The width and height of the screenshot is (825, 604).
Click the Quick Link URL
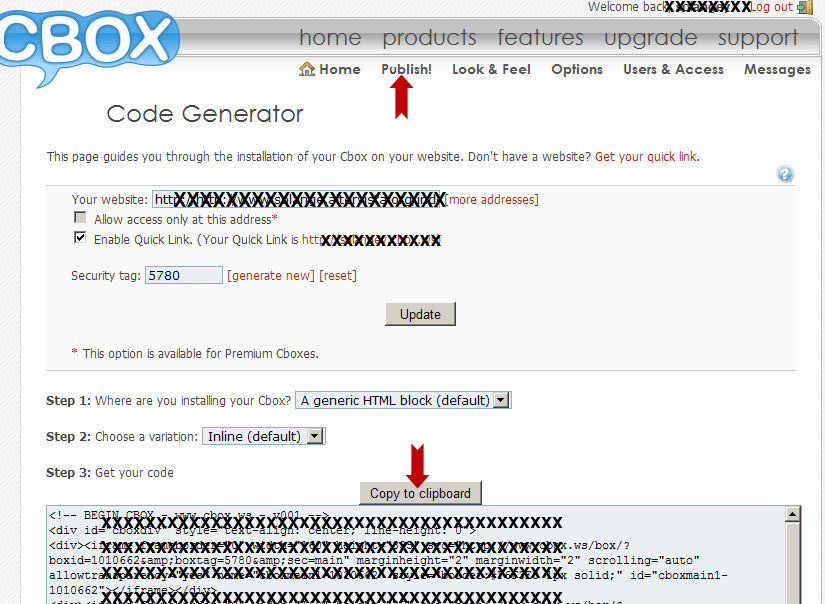coord(371,240)
